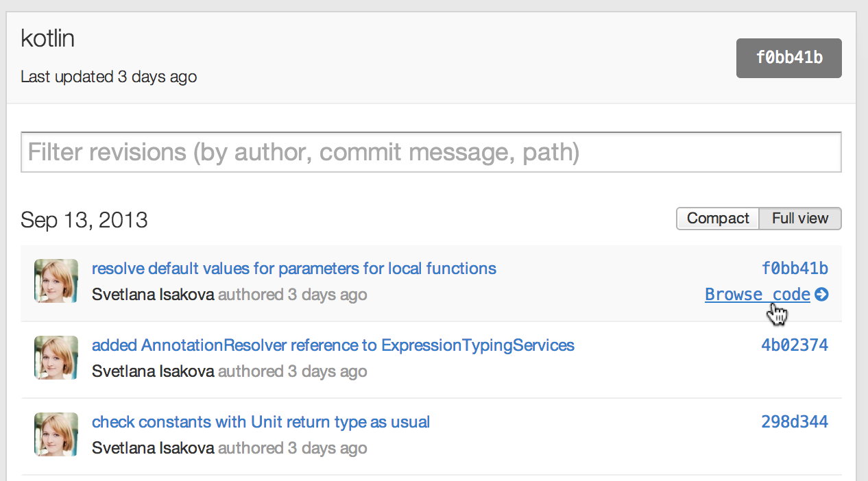Click the Sep 13, 2013 date heading
Image resolution: width=868 pixels, height=481 pixels.
coord(84,220)
